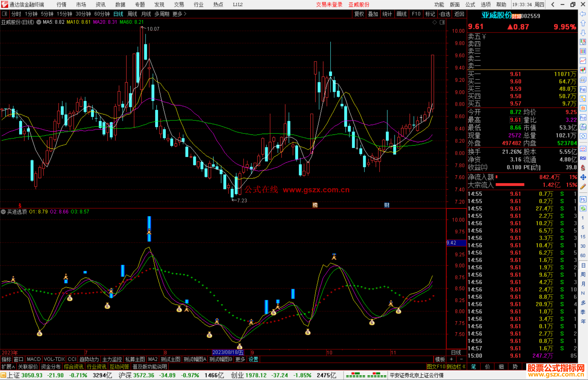This screenshot has height=380, width=588.
Task: Click the left arrow back icon in sidebar
Action: pos(583,14)
